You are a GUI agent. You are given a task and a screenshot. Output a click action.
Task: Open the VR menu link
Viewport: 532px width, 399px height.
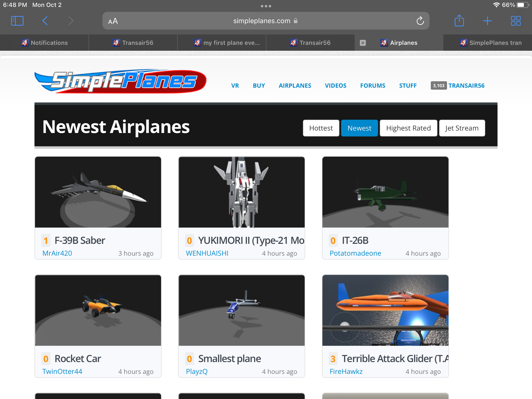235,86
